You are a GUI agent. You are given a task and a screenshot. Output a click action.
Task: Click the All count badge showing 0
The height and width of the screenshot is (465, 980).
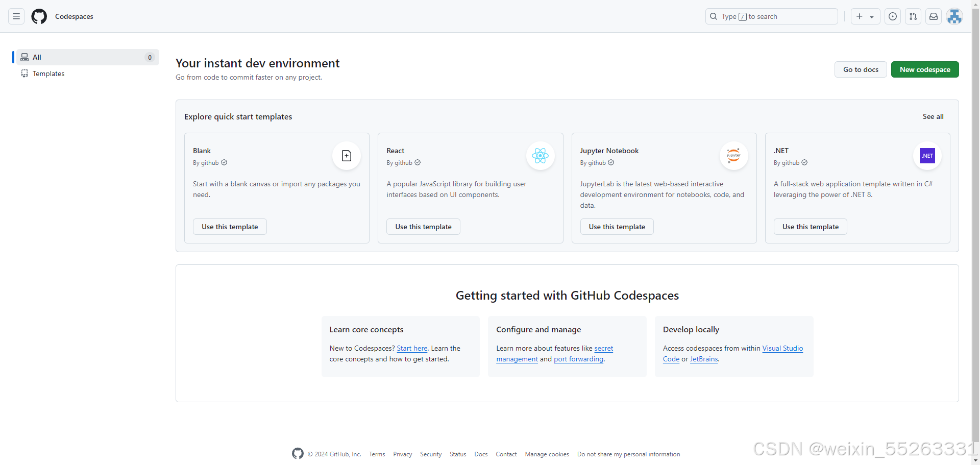150,57
